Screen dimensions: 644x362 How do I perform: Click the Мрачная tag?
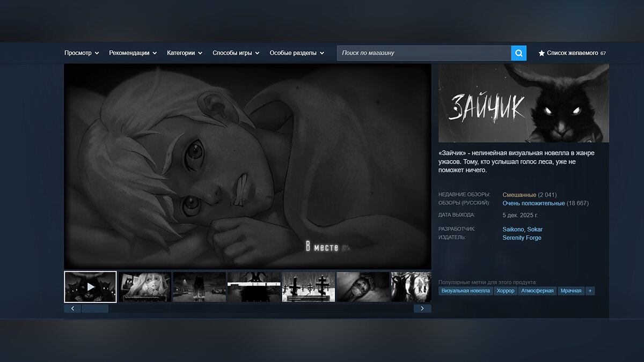[x=571, y=291]
